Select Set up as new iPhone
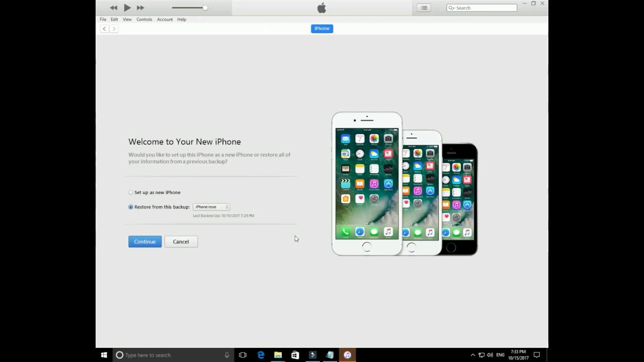Viewport: 644px width, 362px height. [x=131, y=193]
